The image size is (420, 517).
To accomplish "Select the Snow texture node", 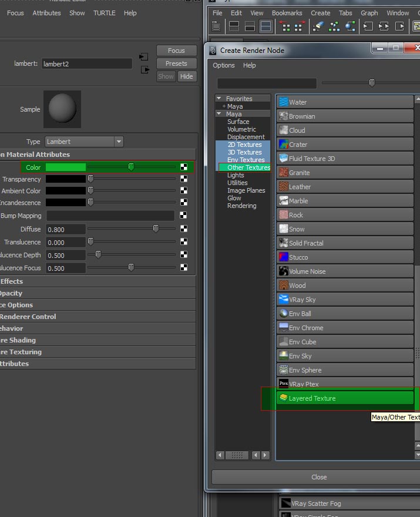I will [345, 229].
